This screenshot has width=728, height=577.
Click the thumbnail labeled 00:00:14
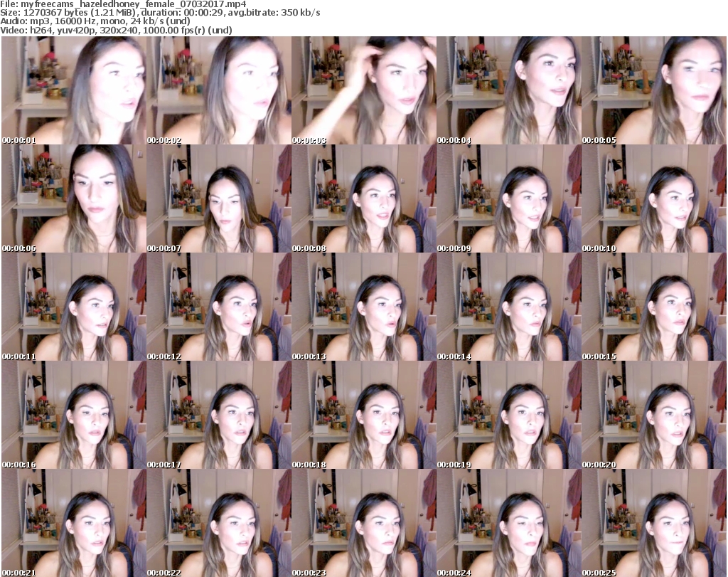click(x=509, y=307)
